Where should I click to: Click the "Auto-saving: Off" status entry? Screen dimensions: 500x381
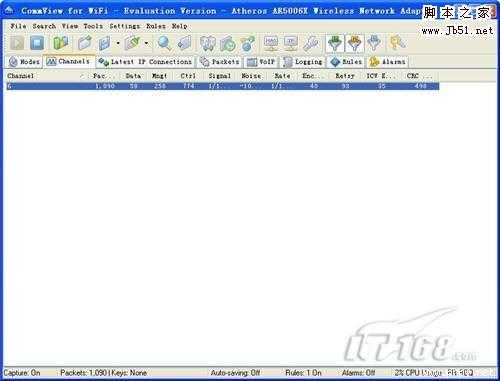[235, 373]
